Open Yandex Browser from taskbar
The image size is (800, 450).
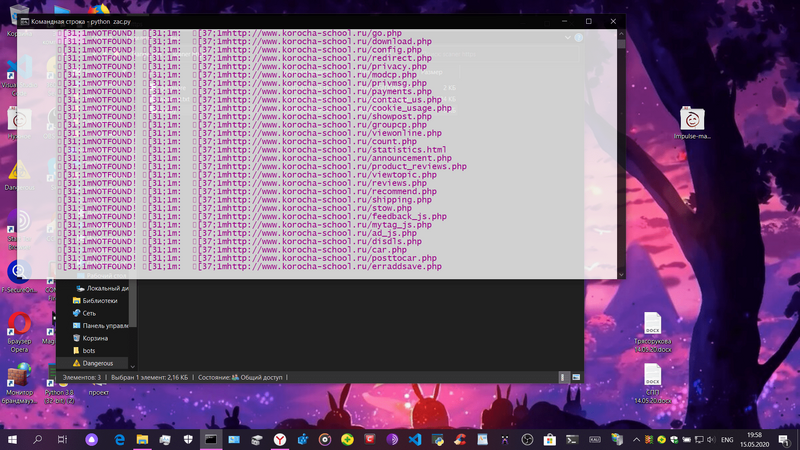280,439
